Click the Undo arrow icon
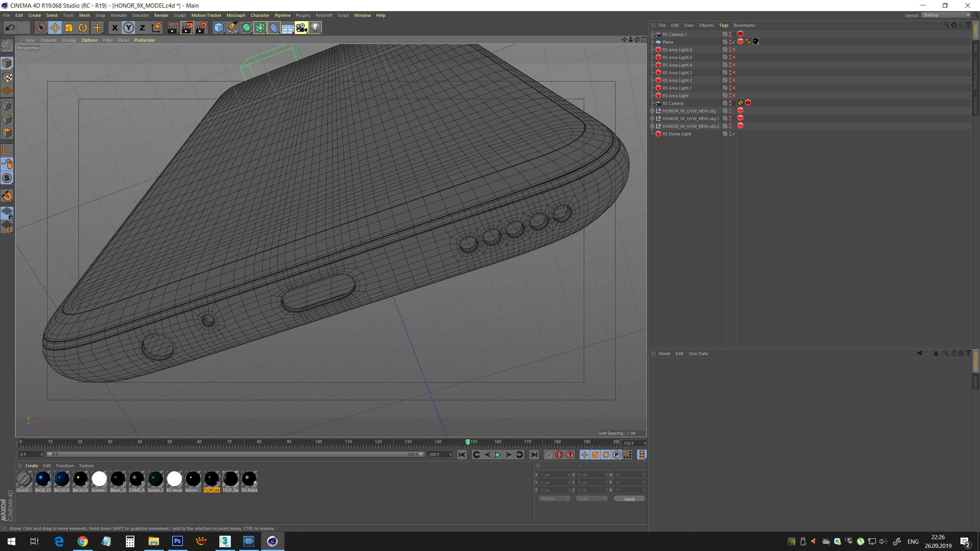 pos(10,28)
